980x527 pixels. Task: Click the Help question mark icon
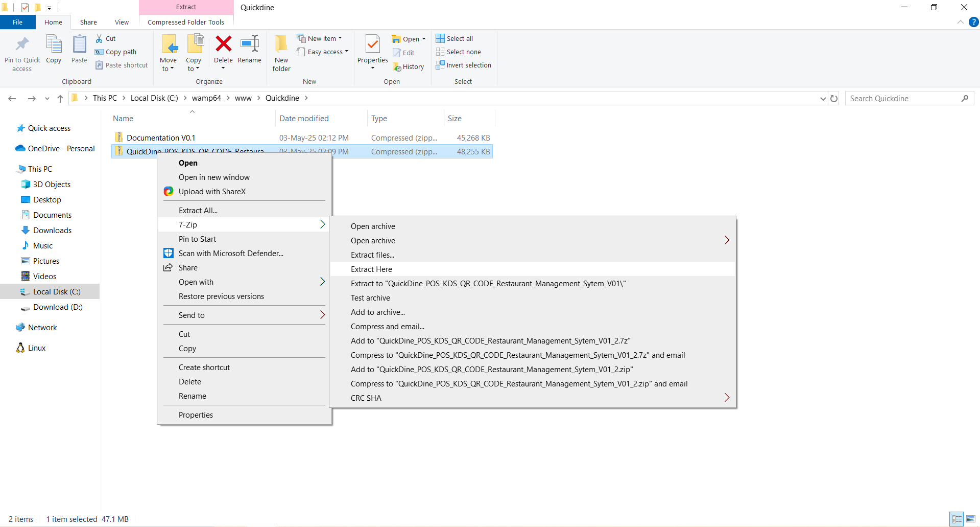click(x=974, y=22)
